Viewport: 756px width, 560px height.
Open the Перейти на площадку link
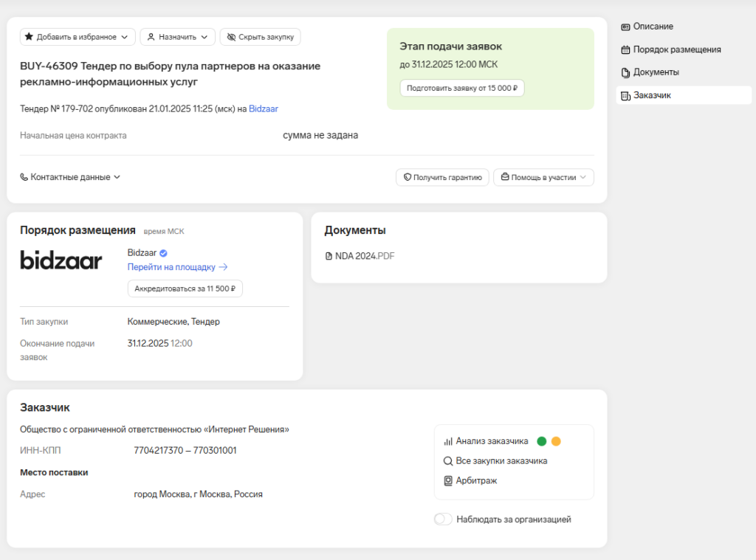[x=177, y=267]
